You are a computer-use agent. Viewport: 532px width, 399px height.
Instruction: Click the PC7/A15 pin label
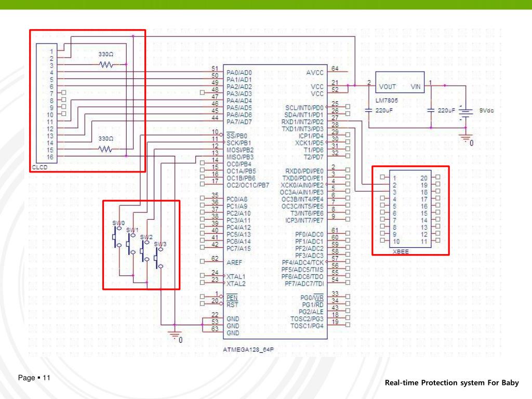pyautogui.click(x=238, y=248)
